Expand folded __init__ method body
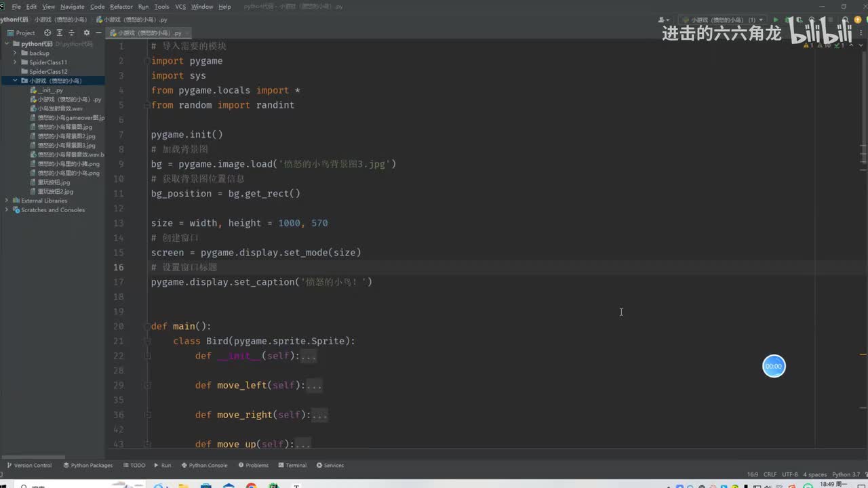This screenshot has height=488, width=868. [309, 356]
